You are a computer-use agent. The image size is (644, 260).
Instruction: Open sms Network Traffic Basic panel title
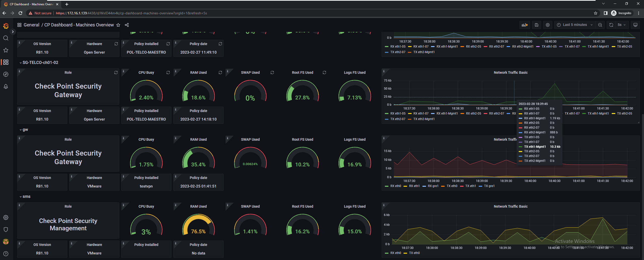point(511,206)
